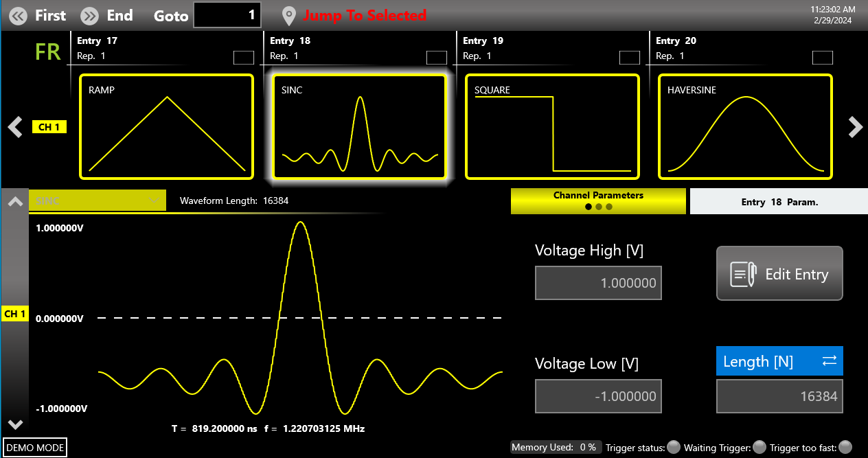Click the 0.000000V axis label

pos(60,319)
